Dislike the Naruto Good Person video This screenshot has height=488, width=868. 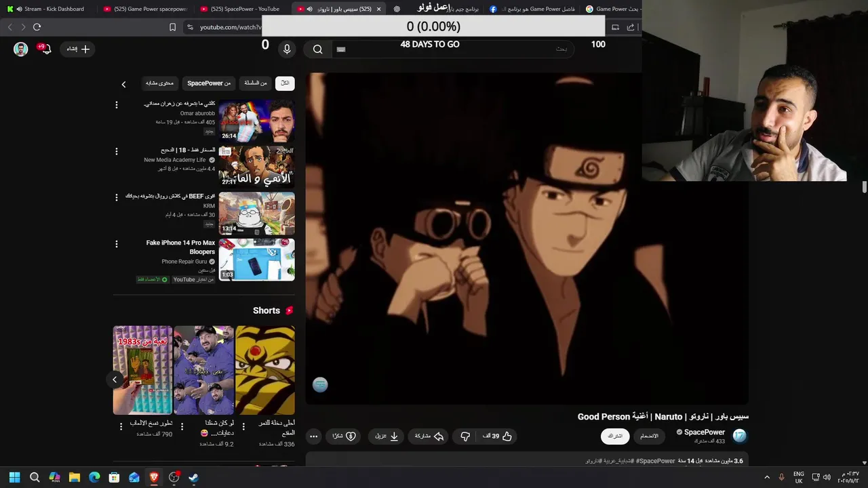[465, 436]
